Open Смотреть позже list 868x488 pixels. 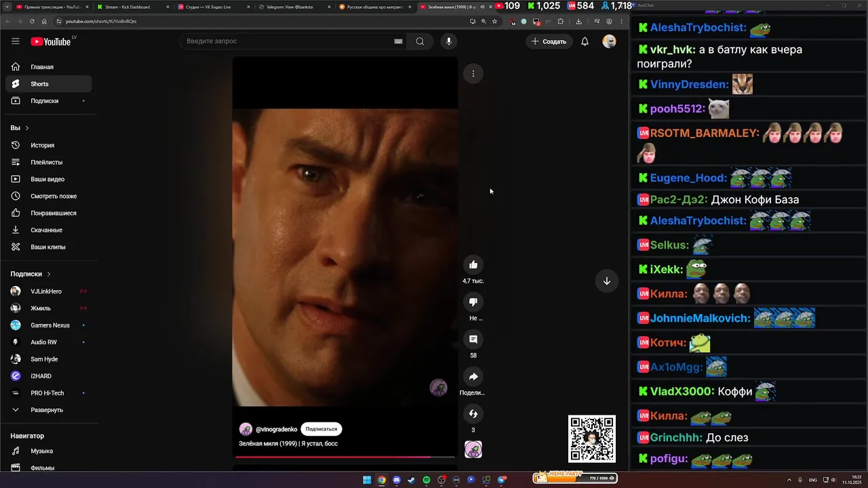coord(48,196)
